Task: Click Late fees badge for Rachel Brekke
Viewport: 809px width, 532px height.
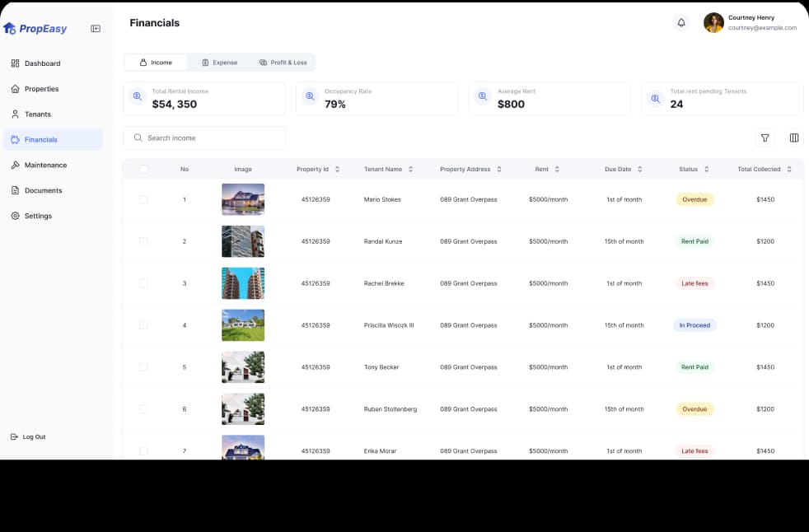Action: [694, 283]
